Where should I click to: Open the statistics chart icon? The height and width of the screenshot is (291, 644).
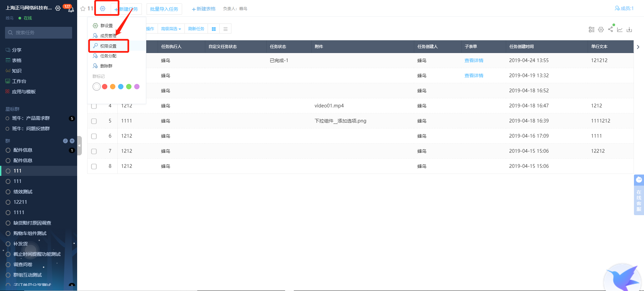(620, 30)
